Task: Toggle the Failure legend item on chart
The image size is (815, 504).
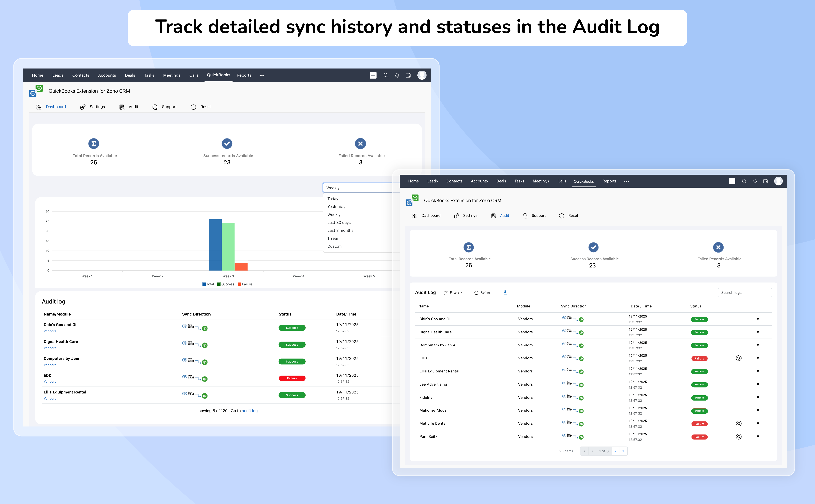Action: [245, 284]
